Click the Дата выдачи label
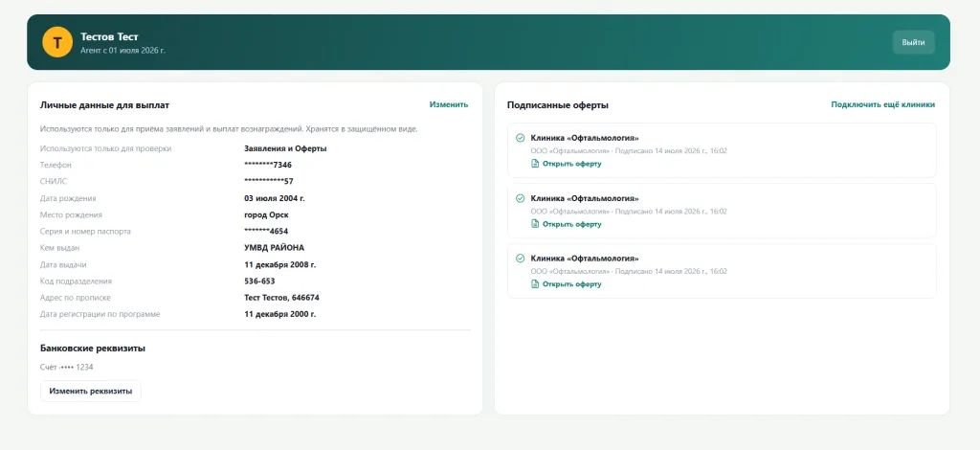The width and height of the screenshot is (980, 450). 63,264
